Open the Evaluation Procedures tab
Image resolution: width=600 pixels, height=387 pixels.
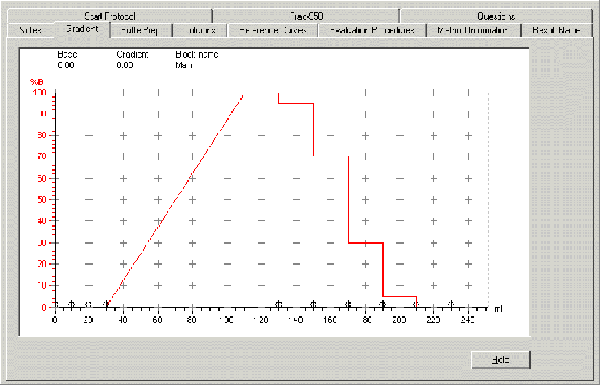(x=372, y=30)
